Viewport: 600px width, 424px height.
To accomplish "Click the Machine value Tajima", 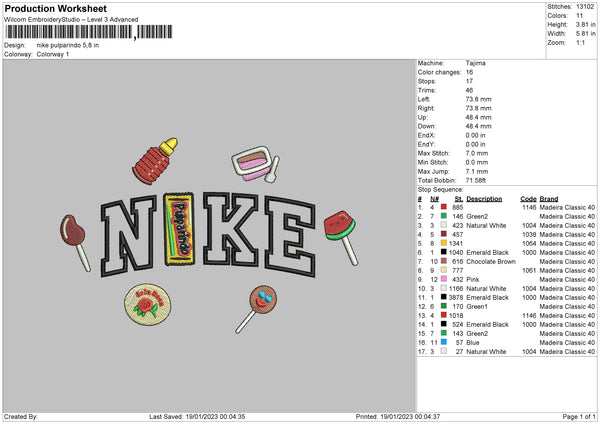I will (x=476, y=63).
